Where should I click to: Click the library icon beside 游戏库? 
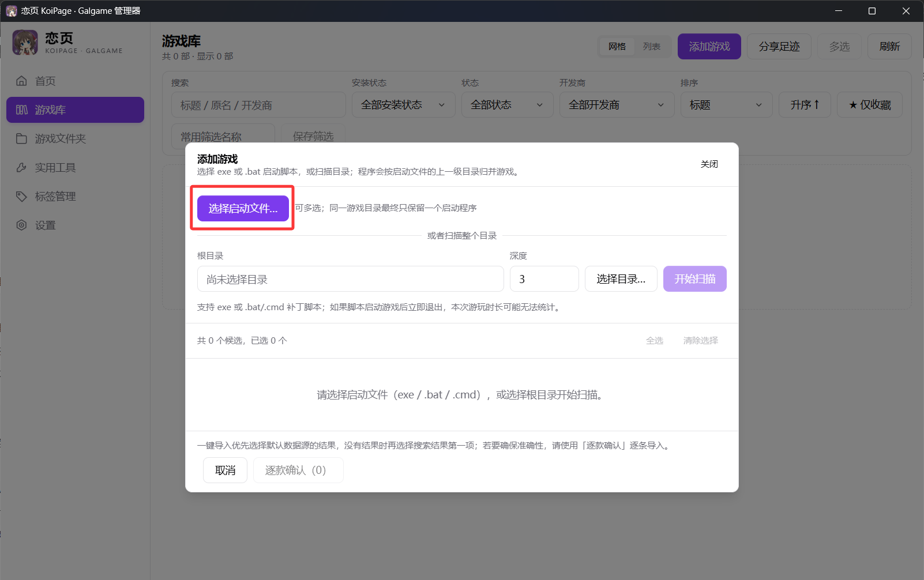tap(21, 110)
